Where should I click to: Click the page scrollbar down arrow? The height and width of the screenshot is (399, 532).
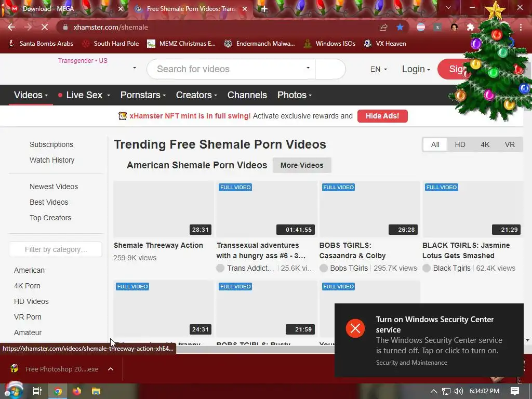(527, 340)
